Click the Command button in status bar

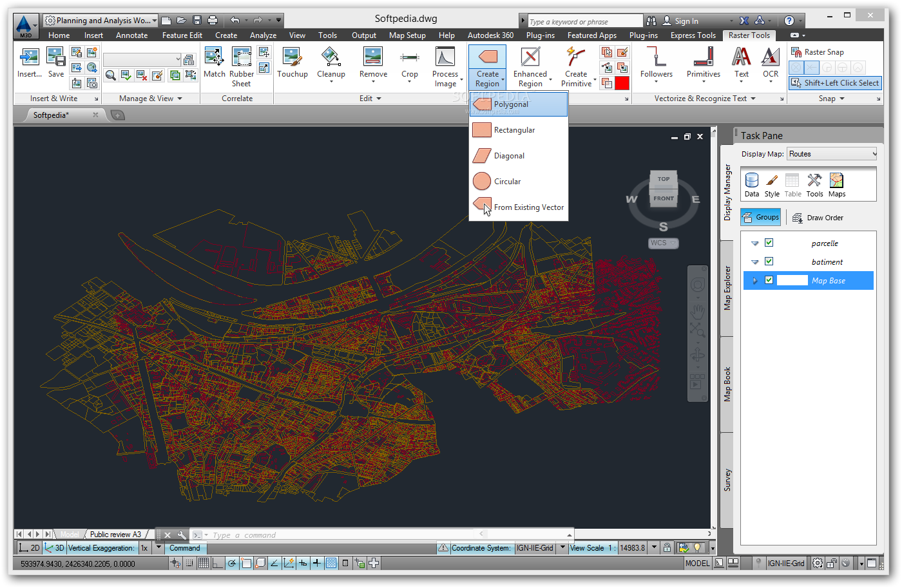[185, 548]
